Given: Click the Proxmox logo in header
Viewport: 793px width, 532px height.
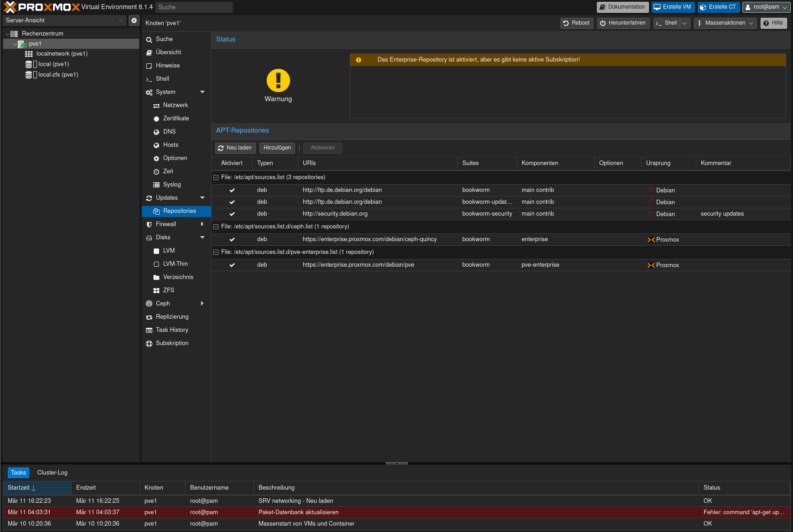Looking at the screenshot, I should [41, 7].
